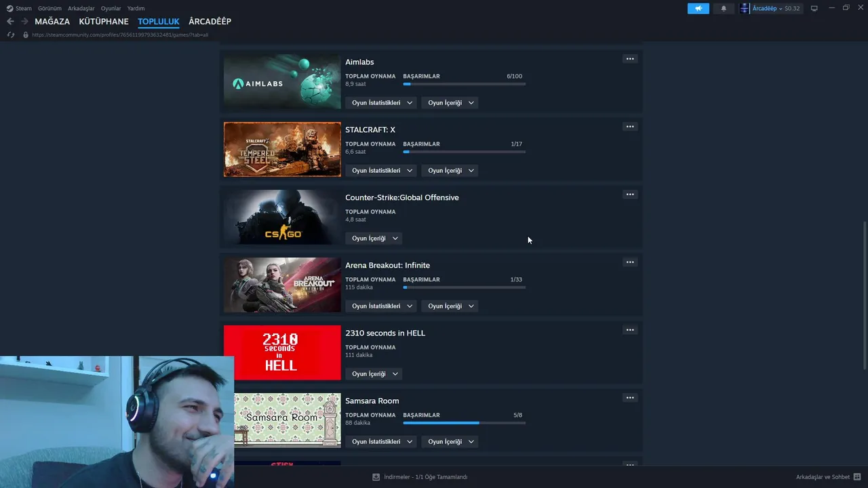Viewport: 868px width, 488px height.
Task: Click the CS:GO game thumbnail
Action: click(x=282, y=218)
